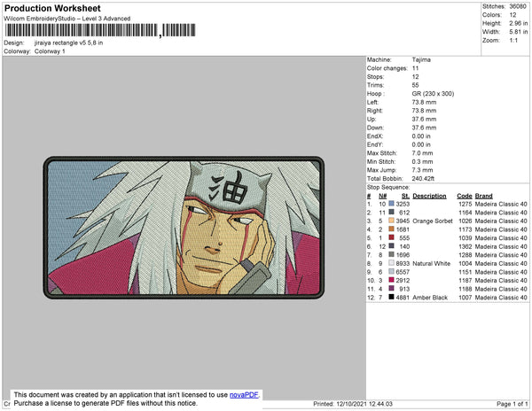
Task: Select the Max Stitch value 7.0 mm
Action: pyautogui.click(x=422, y=153)
